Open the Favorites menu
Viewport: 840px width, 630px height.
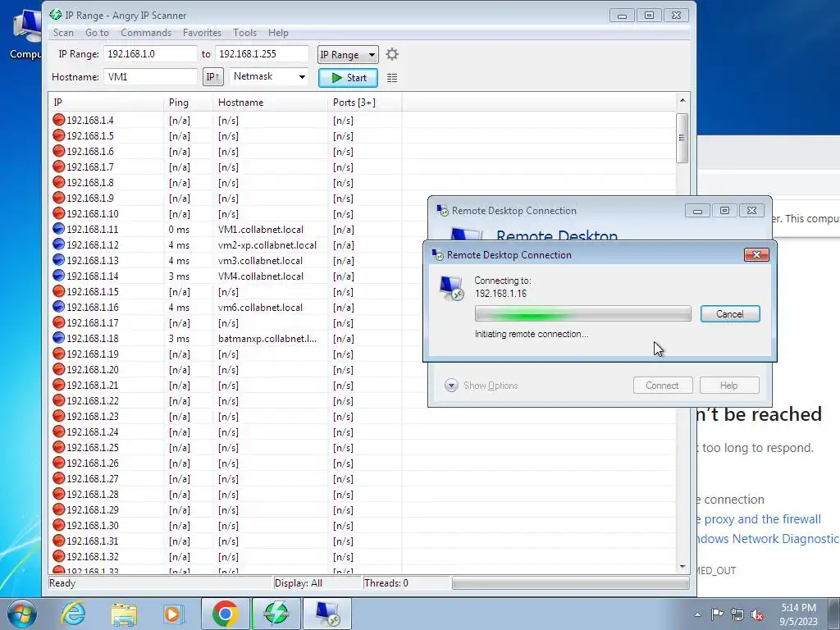click(x=202, y=33)
